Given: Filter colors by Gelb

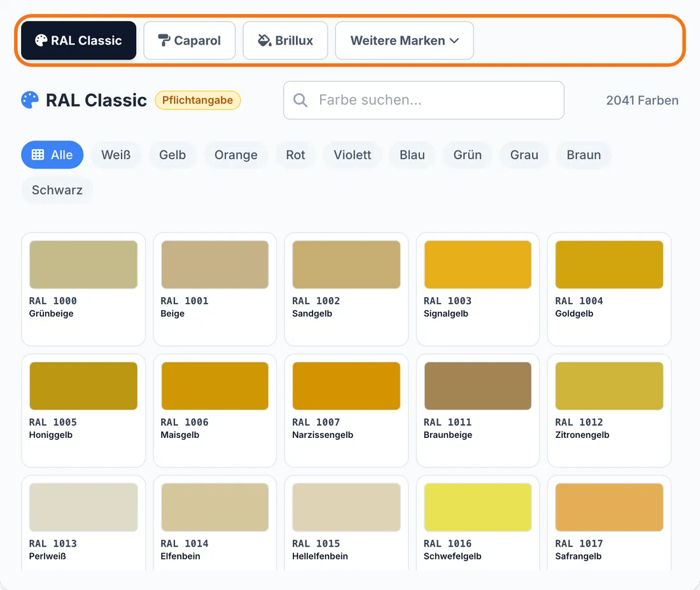Looking at the screenshot, I should pos(172,155).
